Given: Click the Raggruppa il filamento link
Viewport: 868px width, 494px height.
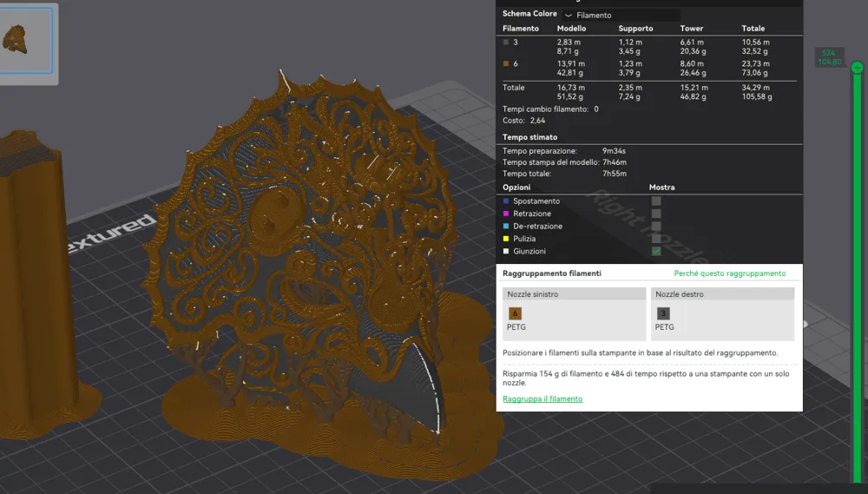Looking at the screenshot, I should pos(542,398).
